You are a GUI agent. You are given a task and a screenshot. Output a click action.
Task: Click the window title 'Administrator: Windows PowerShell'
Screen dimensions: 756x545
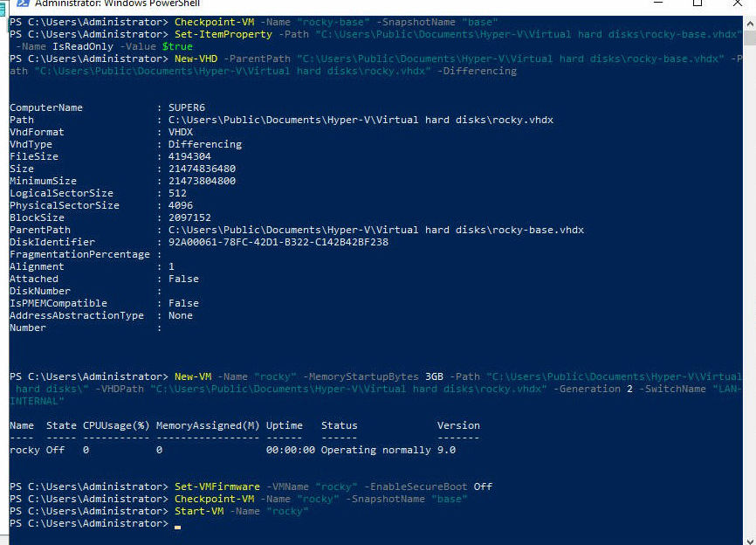(x=117, y=3)
